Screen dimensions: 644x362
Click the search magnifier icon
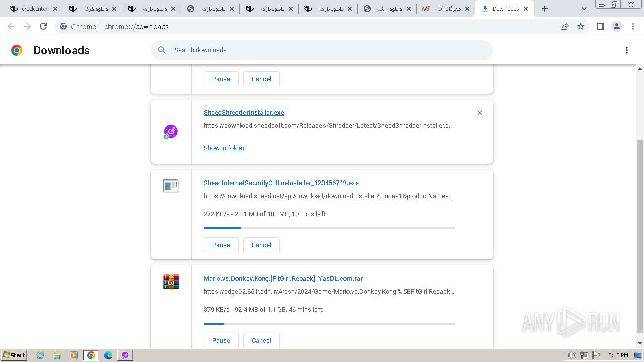(x=162, y=50)
